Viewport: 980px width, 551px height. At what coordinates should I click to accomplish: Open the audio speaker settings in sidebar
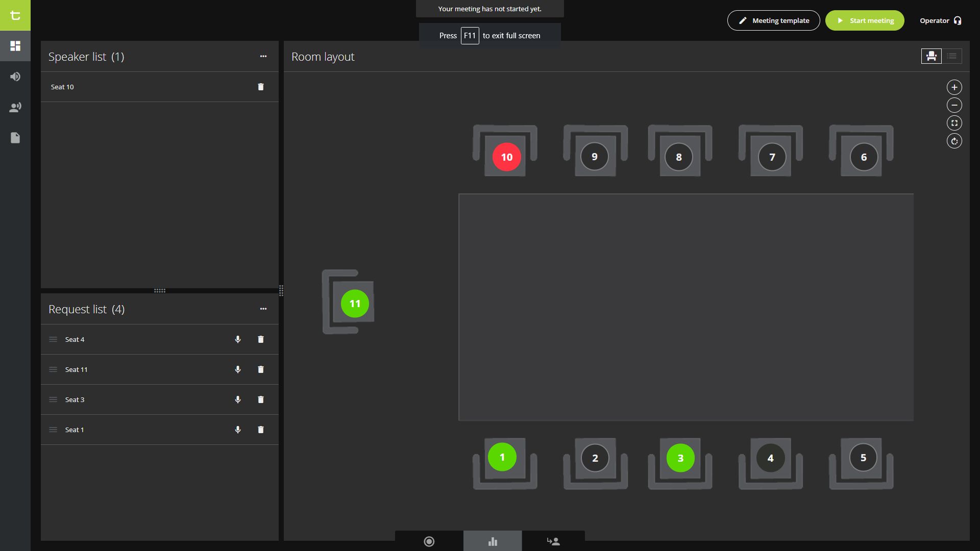15,77
